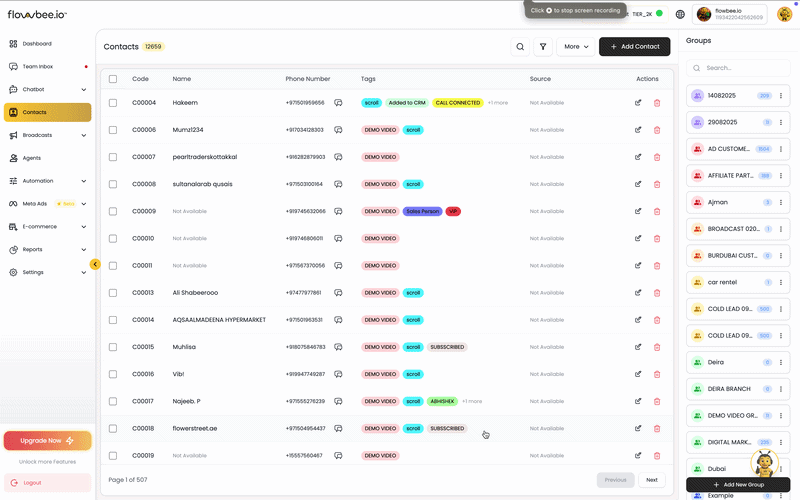The width and height of the screenshot is (800, 500).
Task: Open the More dropdown
Action: click(x=574, y=47)
